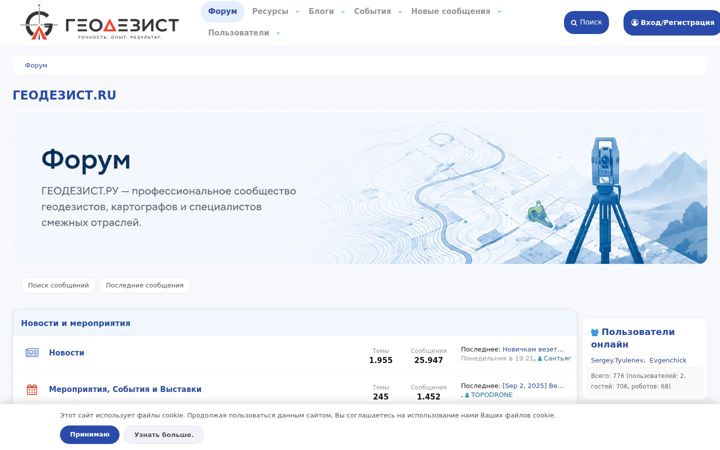Image resolution: width=720 pixels, height=450 pixels.
Task: Click the Понедельник в 19:21 timestamp
Action: coord(497,359)
